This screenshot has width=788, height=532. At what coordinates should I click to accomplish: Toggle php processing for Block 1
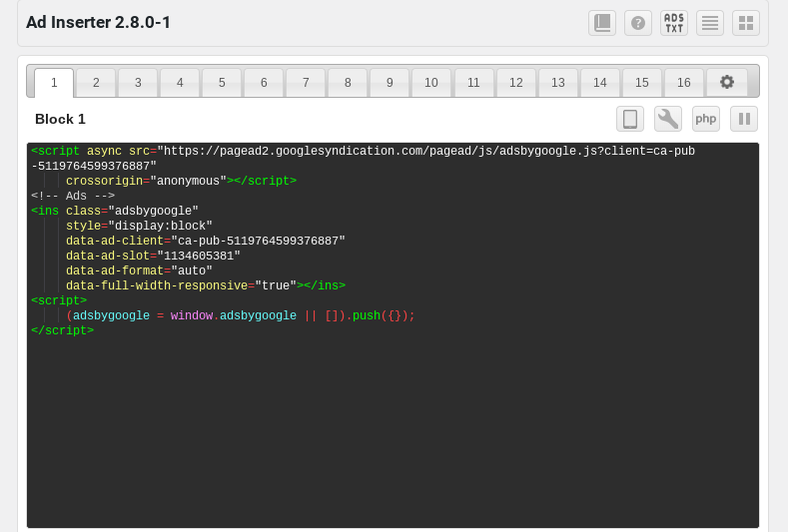pyautogui.click(x=705, y=119)
